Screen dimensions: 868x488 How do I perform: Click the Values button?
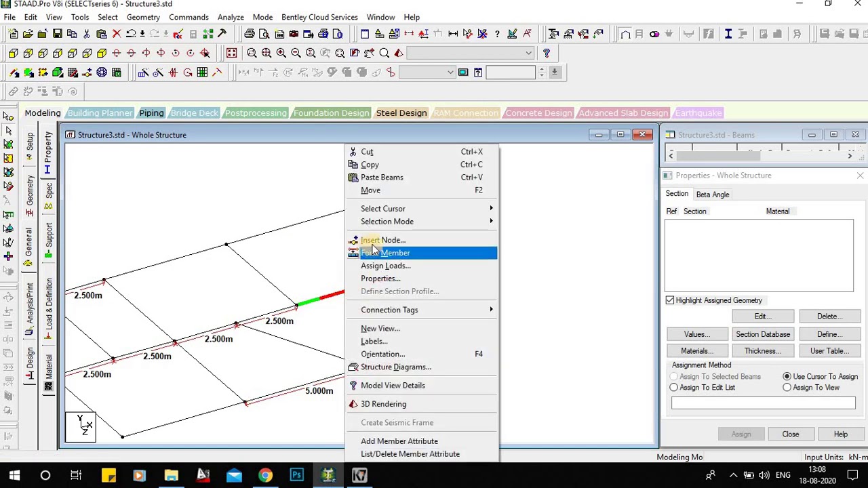click(697, 334)
